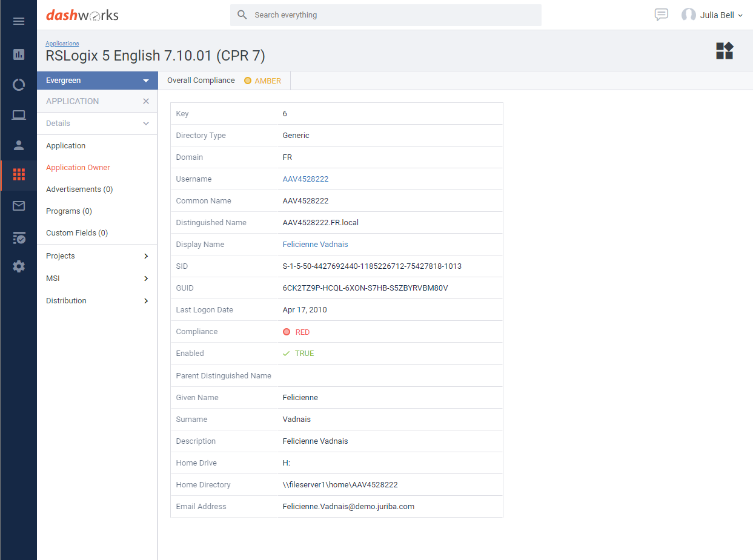
Task: Click in the Search everything field
Action: click(x=385, y=15)
